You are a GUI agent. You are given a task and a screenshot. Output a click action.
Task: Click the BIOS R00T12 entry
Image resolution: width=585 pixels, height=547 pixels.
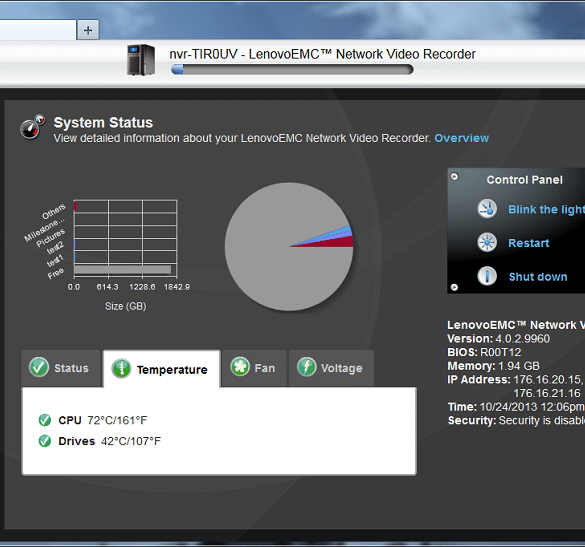tap(484, 352)
